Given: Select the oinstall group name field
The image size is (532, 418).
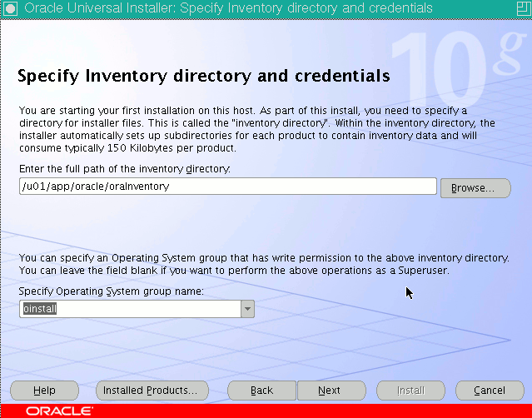Looking at the screenshot, I should pyautogui.click(x=130, y=309).
